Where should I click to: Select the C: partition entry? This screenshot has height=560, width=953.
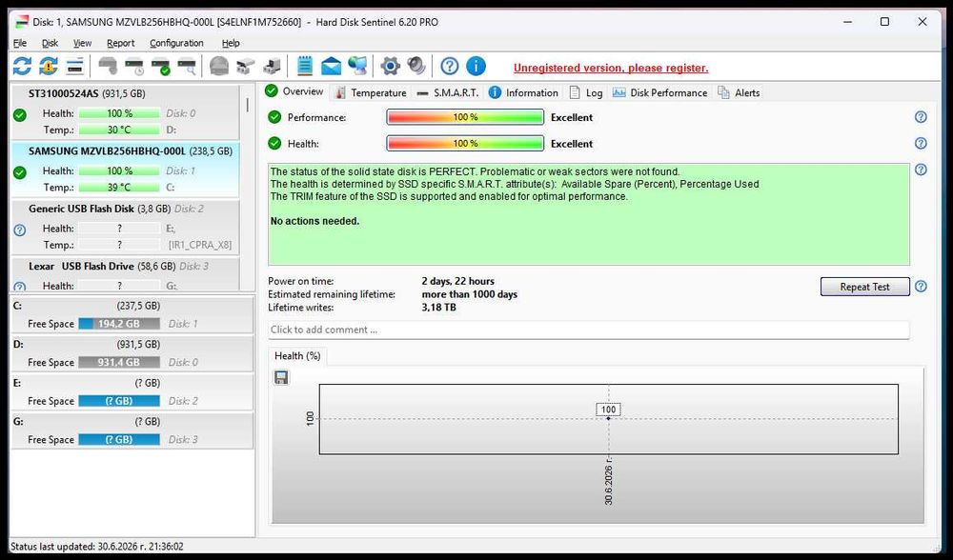tap(132, 314)
